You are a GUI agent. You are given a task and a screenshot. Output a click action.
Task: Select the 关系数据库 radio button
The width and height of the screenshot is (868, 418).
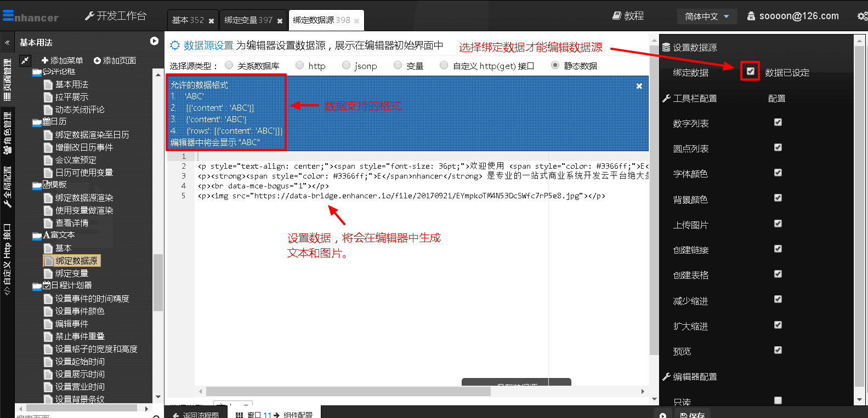point(229,65)
